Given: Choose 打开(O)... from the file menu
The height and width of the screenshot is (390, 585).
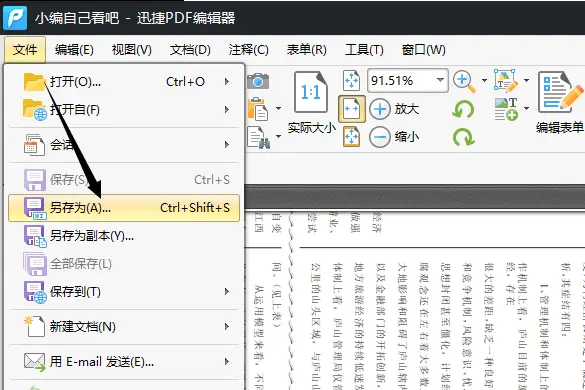Looking at the screenshot, I should (x=124, y=81).
